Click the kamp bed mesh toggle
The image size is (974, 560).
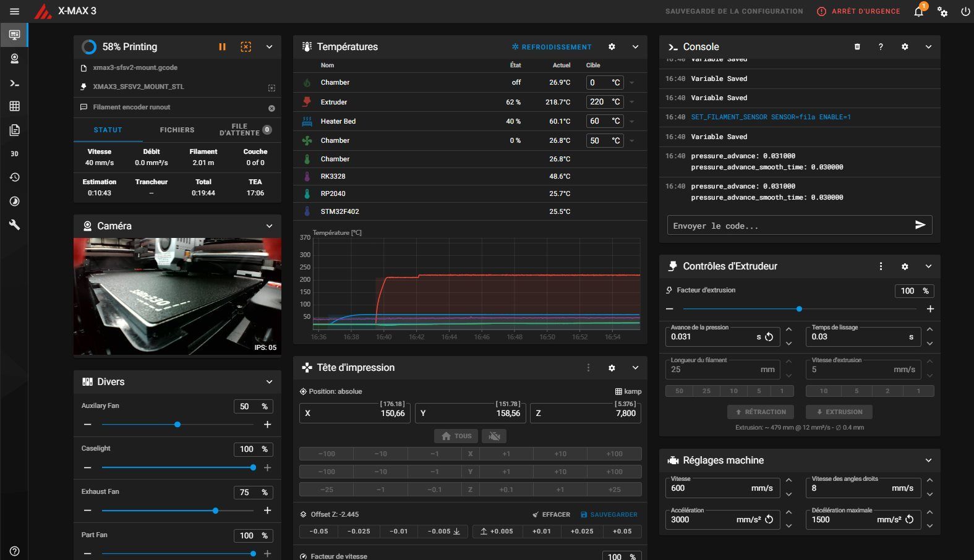pyautogui.click(x=628, y=391)
